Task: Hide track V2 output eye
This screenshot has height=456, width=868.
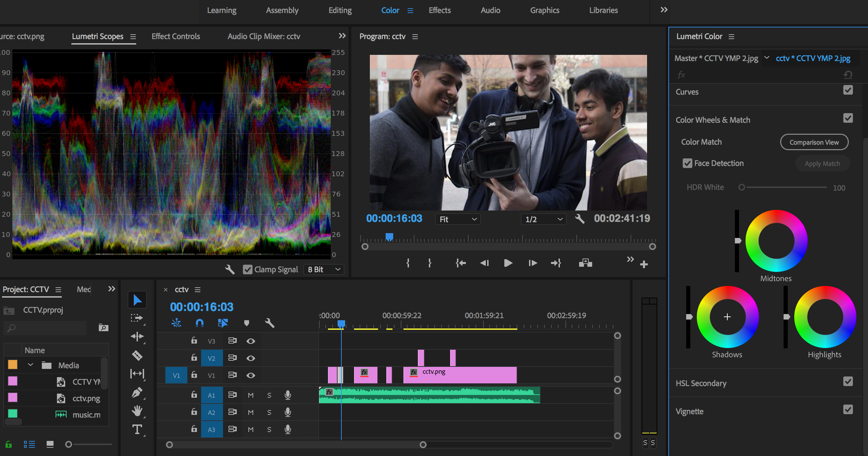Action: (x=251, y=358)
